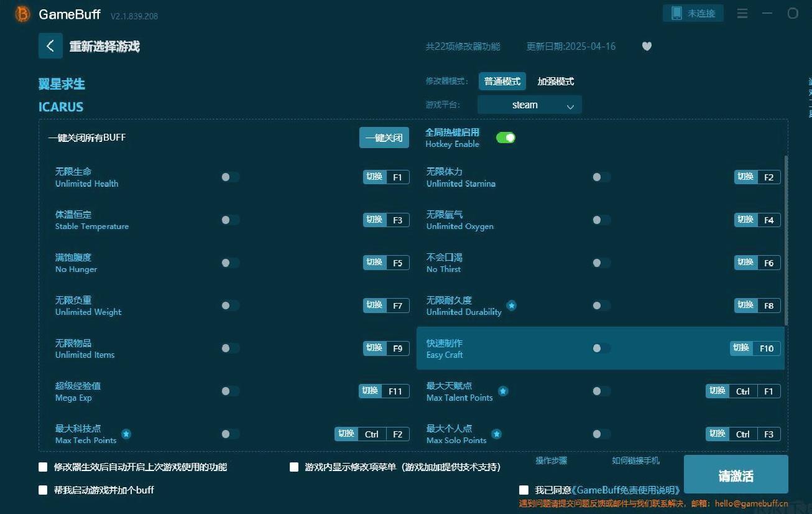812x514 pixels.
Task: Click the F1 hotkey field for Unlimited Health
Action: [x=398, y=177]
